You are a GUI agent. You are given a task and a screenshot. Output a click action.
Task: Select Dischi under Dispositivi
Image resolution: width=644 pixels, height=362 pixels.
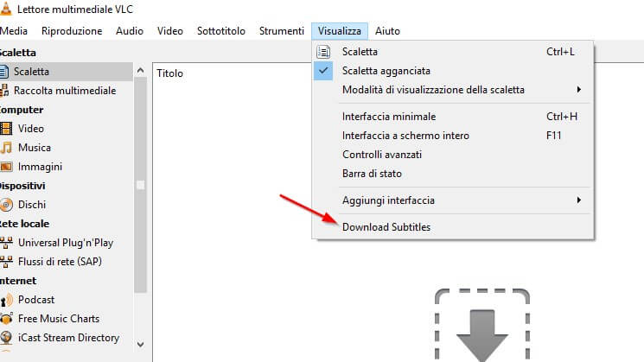point(66,205)
